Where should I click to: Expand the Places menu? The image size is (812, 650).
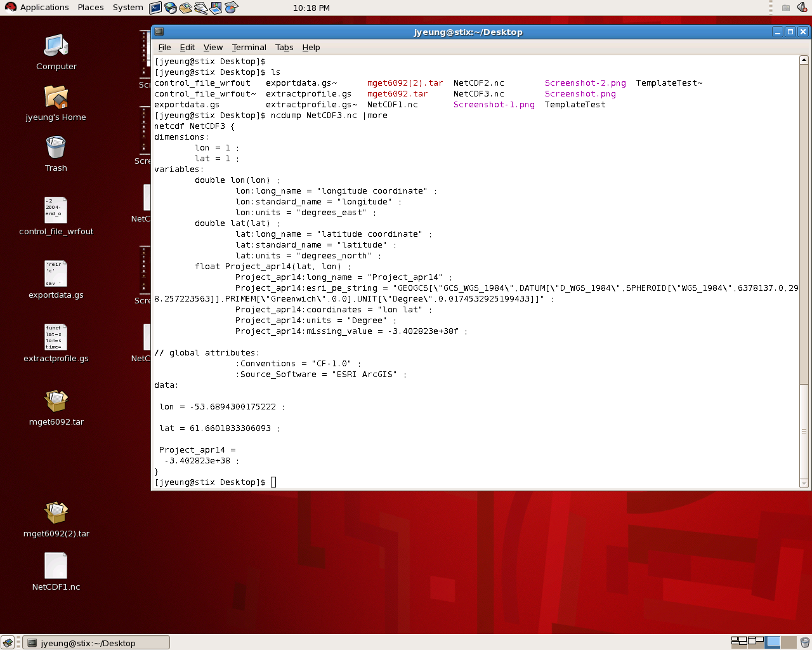[91, 8]
